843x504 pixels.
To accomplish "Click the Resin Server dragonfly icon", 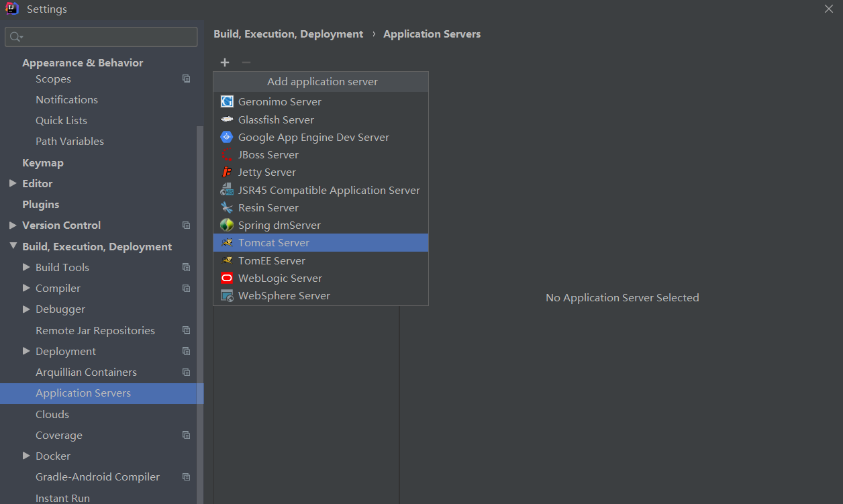I will pos(227,207).
